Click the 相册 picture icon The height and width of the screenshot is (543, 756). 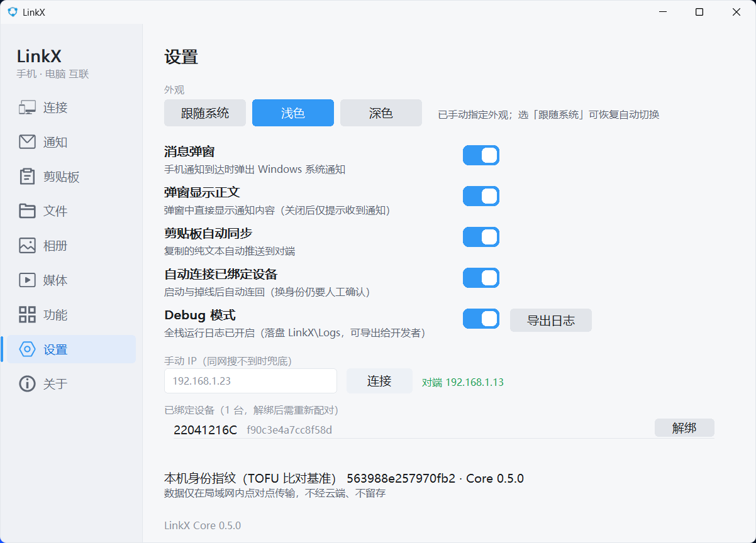click(27, 246)
